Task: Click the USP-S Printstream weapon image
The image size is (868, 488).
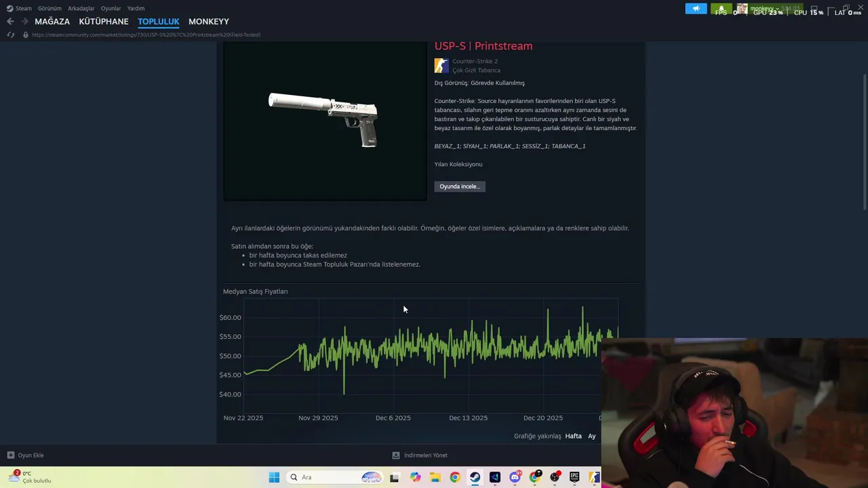Action: pyautogui.click(x=325, y=121)
